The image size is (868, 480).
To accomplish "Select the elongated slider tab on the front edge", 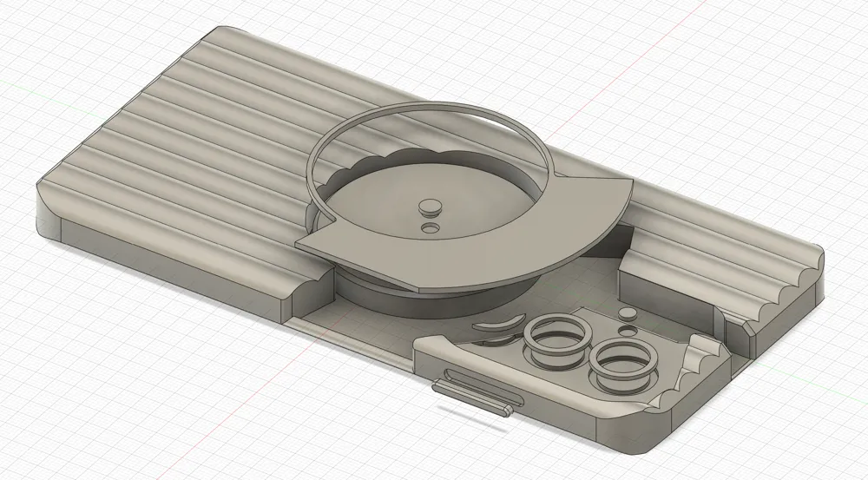I will (x=472, y=397).
